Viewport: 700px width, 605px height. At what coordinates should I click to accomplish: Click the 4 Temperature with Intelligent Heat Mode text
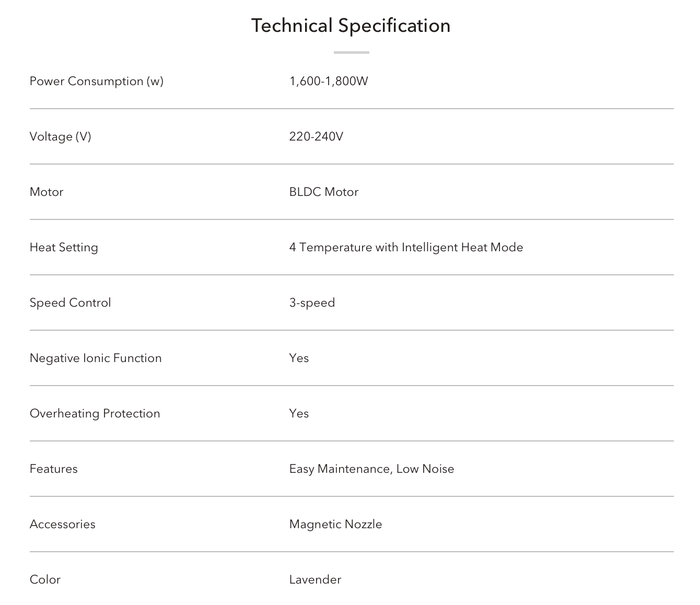tap(406, 248)
